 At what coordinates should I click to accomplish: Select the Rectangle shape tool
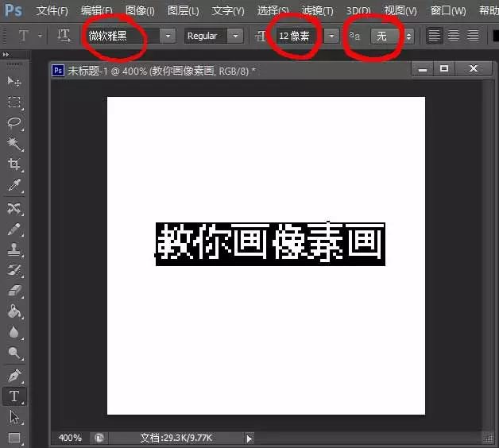click(x=14, y=438)
